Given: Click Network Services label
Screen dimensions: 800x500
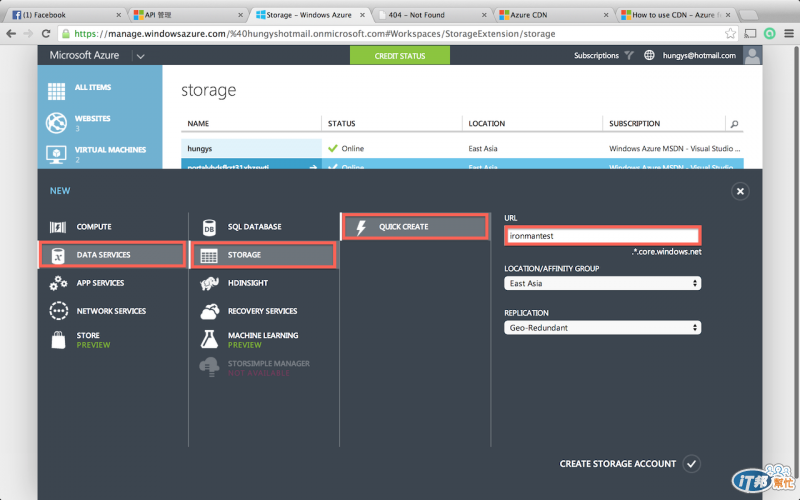Looking at the screenshot, I should pyautogui.click(x=111, y=311).
